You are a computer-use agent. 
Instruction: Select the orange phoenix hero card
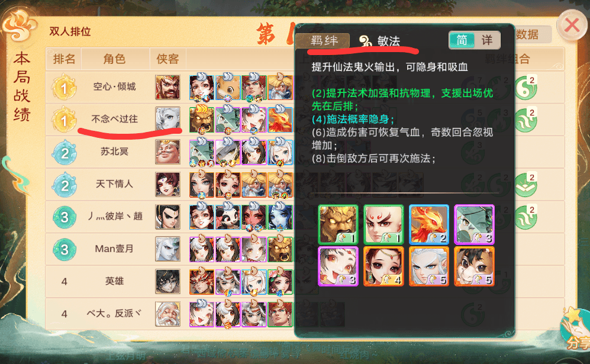coord(428,224)
